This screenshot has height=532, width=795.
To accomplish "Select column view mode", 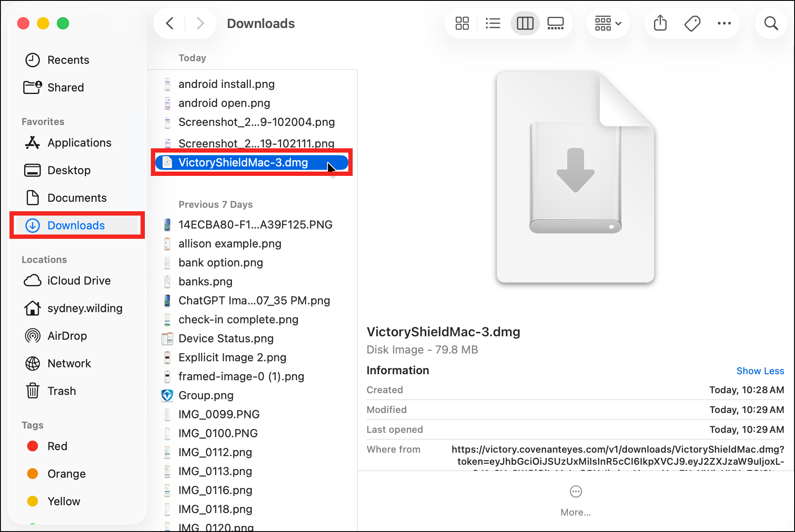I will pyautogui.click(x=525, y=23).
